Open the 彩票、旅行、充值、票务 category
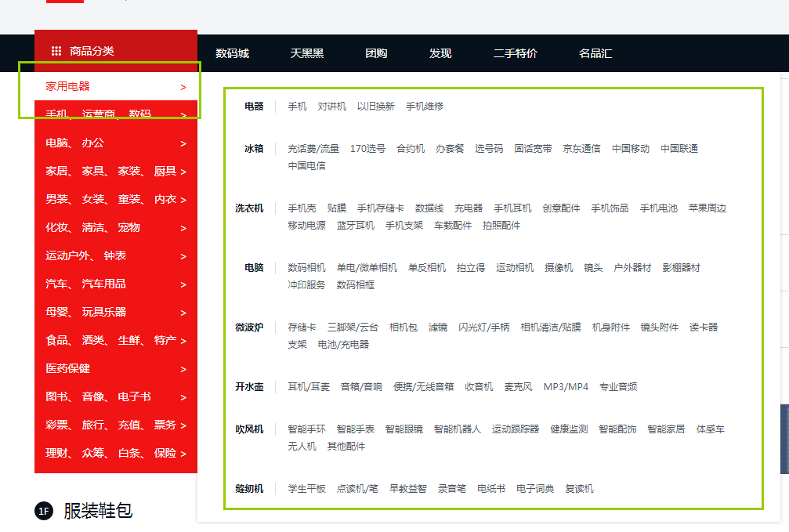Image resolution: width=789 pixels, height=532 pixels. (x=110, y=425)
